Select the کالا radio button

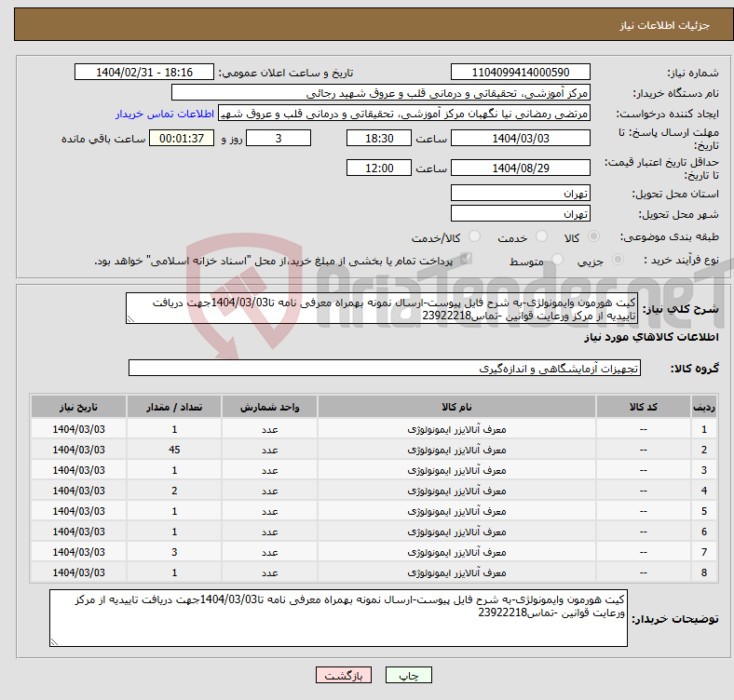594,237
